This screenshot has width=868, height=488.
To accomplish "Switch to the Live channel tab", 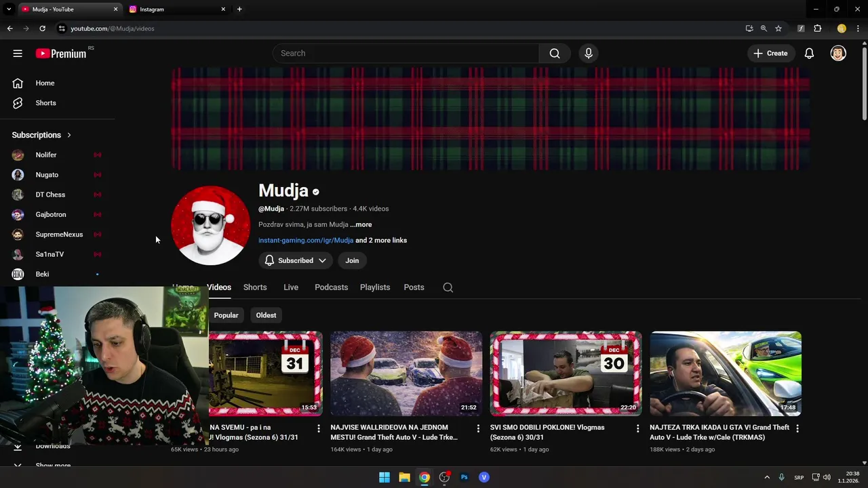I will click(x=291, y=287).
